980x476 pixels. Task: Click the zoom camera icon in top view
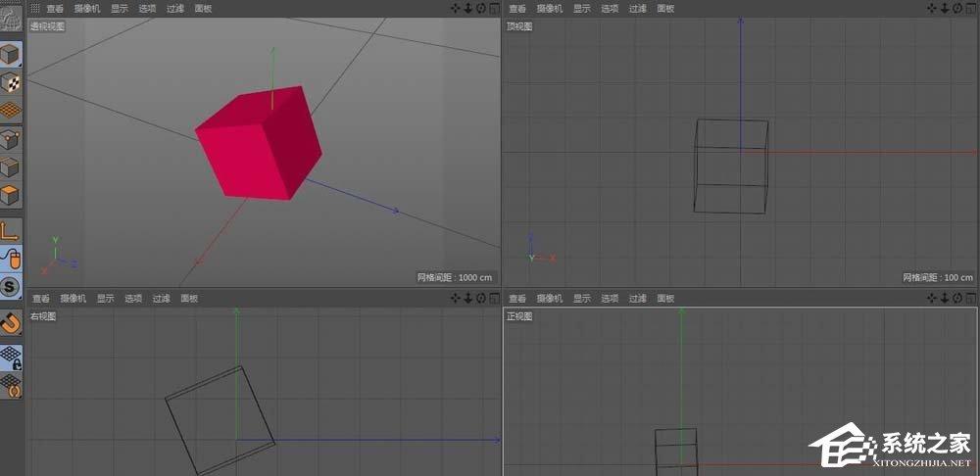click(x=945, y=8)
